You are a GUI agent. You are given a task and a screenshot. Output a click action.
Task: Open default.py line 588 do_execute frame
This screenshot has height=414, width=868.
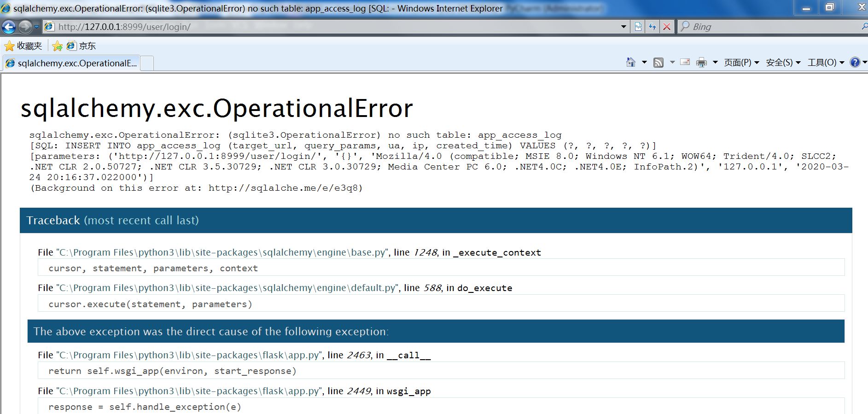275,288
